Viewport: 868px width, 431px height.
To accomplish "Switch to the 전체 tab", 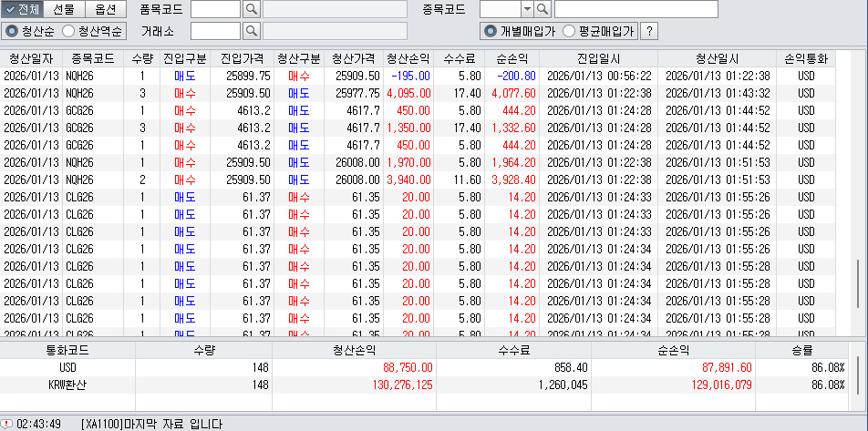I will [x=23, y=9].
